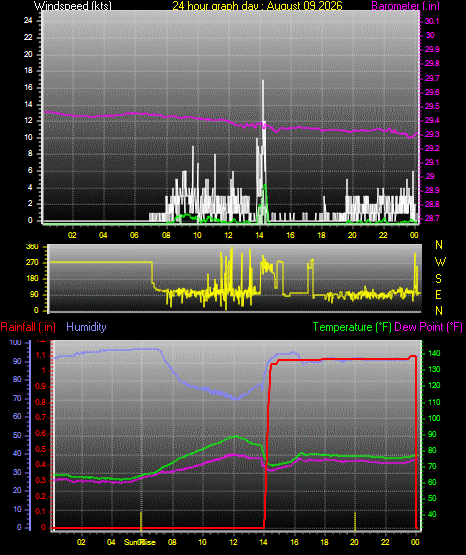
Task: Click the Dew Point (°F) legend label
Action: (x=428, y=327)
